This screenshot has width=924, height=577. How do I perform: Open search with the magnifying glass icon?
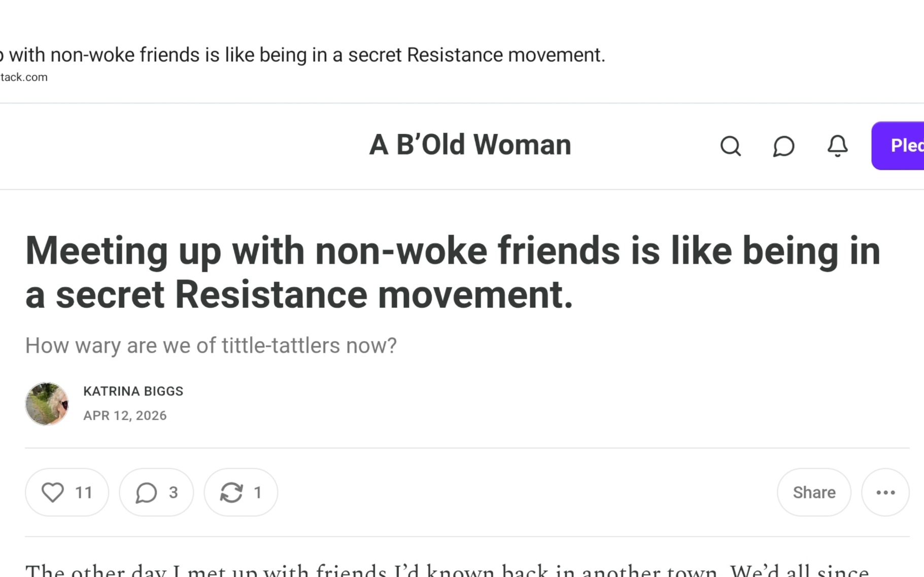tap(730, 146)
